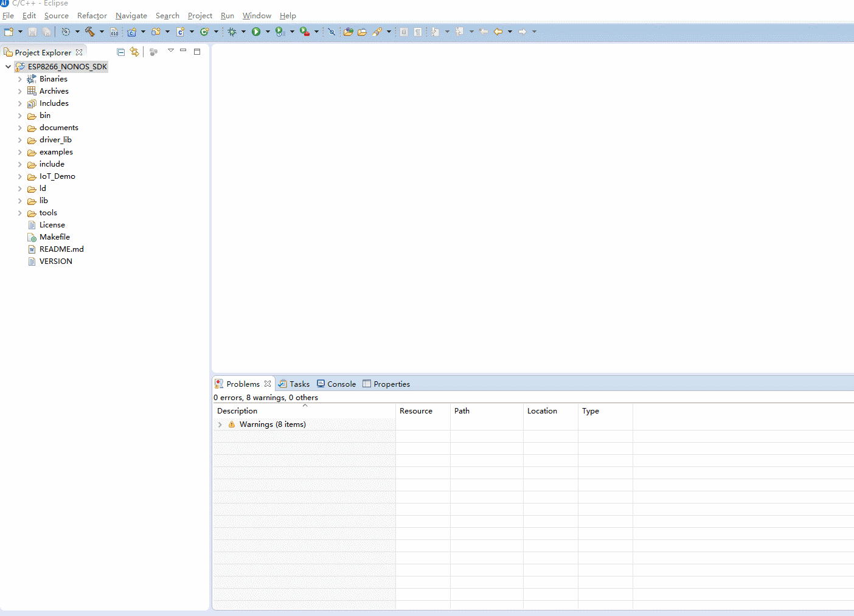Toggle Show Whitespace Characters icon
Screen dimensions: 854x616
click(418, 32)
